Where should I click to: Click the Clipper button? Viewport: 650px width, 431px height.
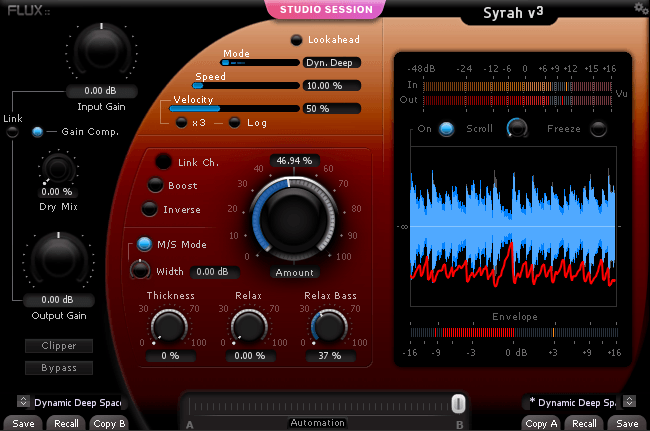[59, 346]
